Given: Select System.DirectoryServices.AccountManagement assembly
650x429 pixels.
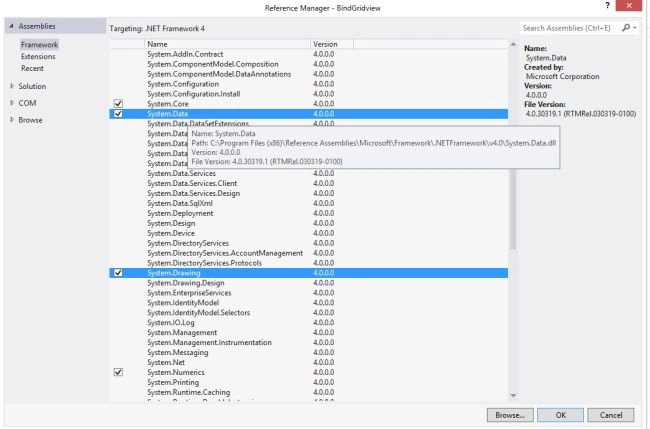Looking at the screenshot, I should point(308,253).
